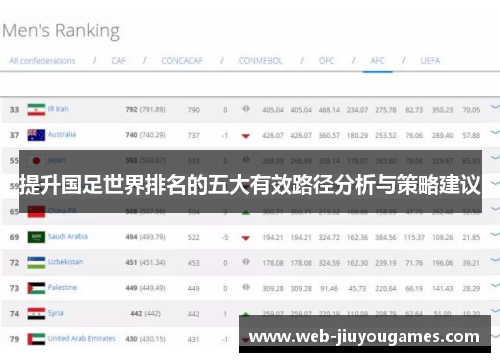Expand the Palestine row details chevron

(x=495, y=286)
